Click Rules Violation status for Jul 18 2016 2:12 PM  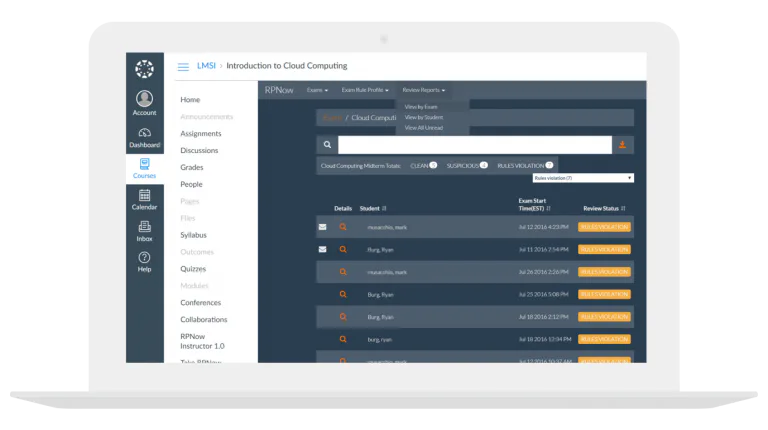(x=604, y=317)
